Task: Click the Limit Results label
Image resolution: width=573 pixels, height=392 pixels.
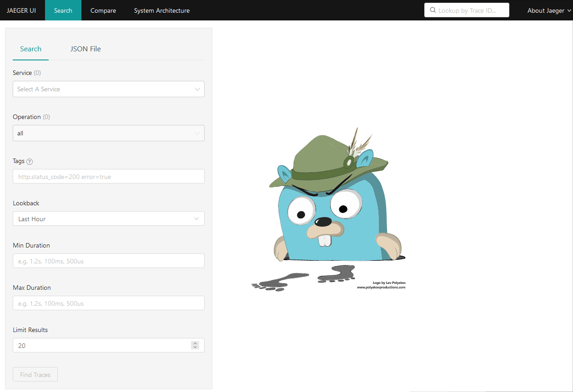Action: click(x=30, y=330)
